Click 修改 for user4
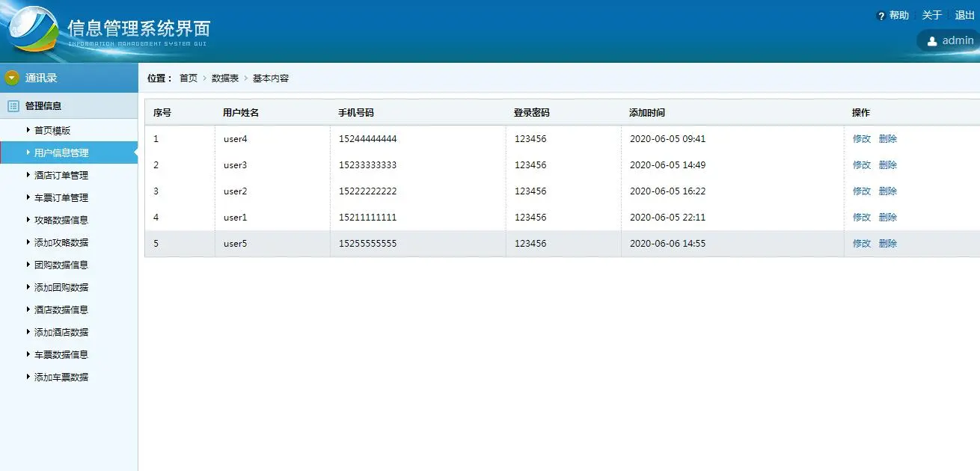Viewport: 980px width, 471px height. (862, 138)
